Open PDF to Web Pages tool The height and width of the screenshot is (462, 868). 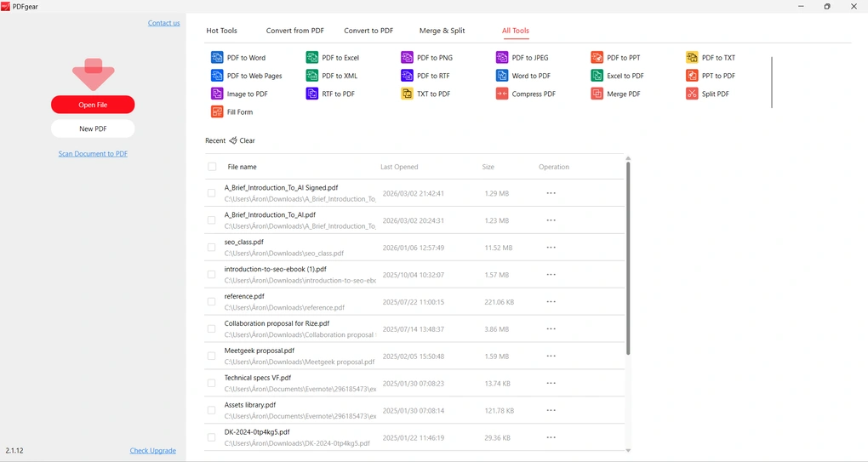tap(246, 76)
